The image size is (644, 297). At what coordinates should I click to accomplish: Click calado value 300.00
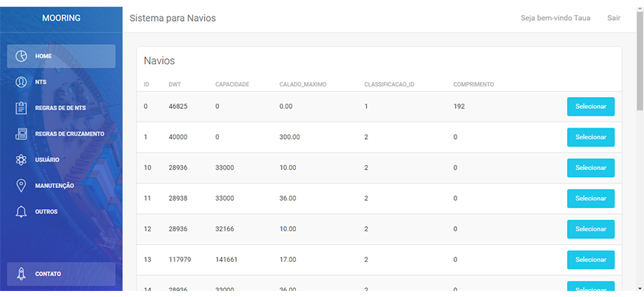pos(290,137)
